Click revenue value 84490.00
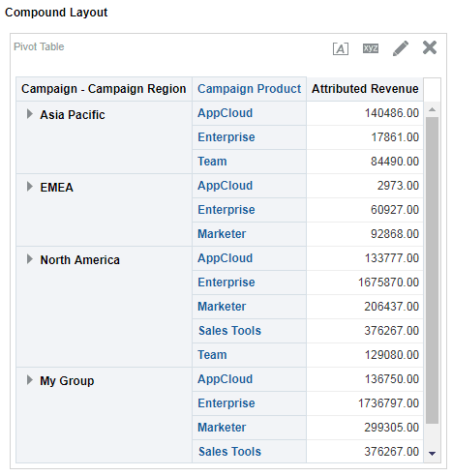Viewport: 452px width, 476px height. click(x=395, y=162)
